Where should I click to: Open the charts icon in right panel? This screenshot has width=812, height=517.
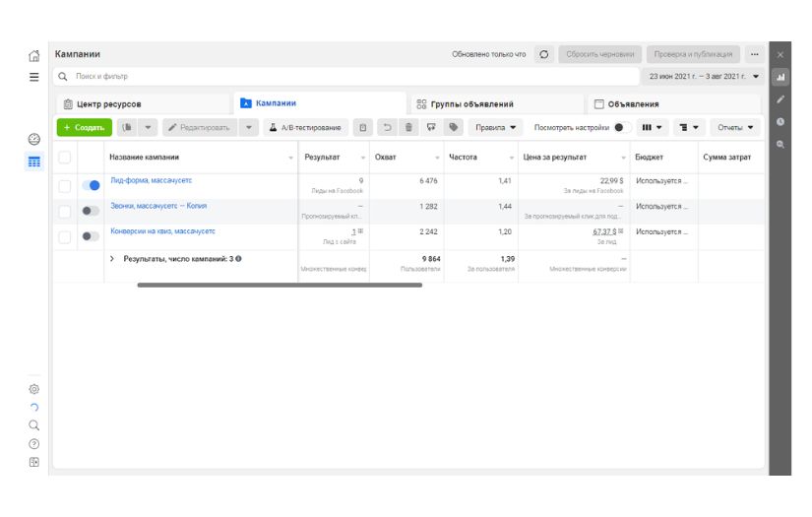[781, 77]
